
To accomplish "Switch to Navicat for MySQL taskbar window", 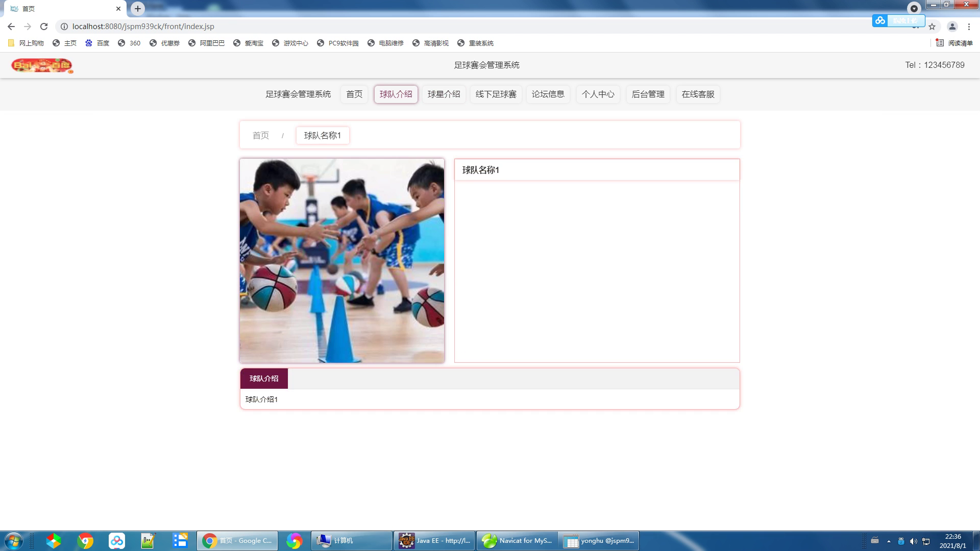I will coord(517,541).
